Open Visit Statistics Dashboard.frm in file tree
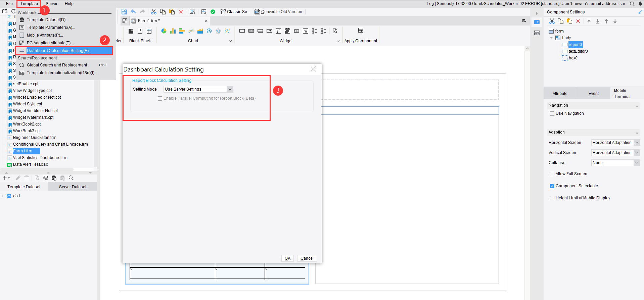Screen dimensions: 644x300 point(40,158)
